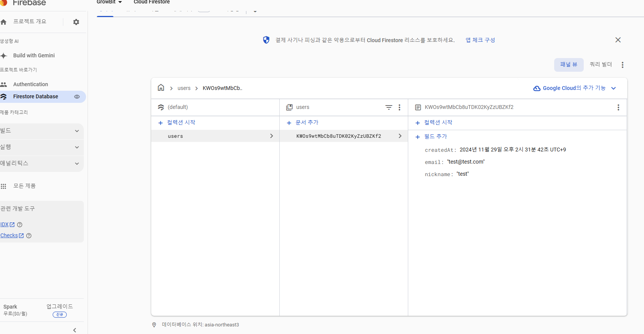
Task: Click the (default) database icon
Action: click(161, 107)
